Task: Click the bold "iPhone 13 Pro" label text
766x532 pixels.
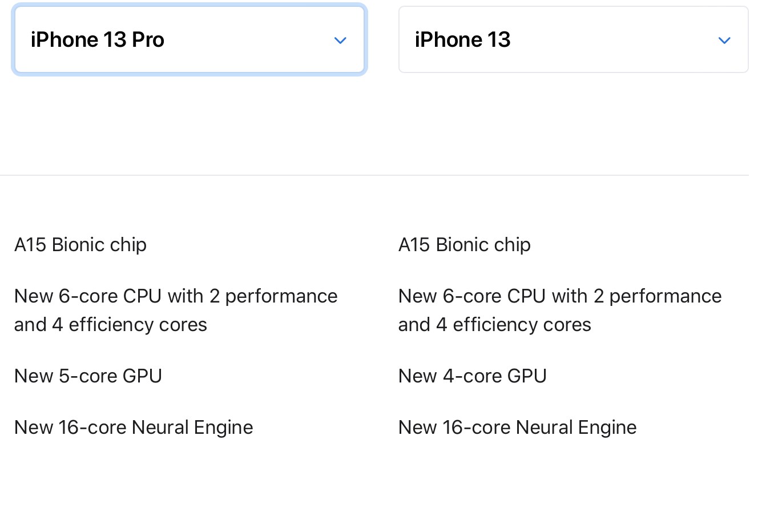Action: [98, 40]
